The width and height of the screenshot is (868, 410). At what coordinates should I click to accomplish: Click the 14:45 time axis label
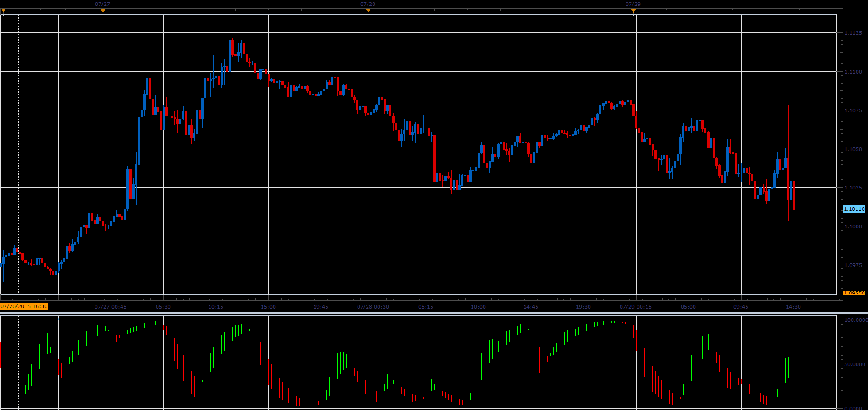tap(531, 307)
